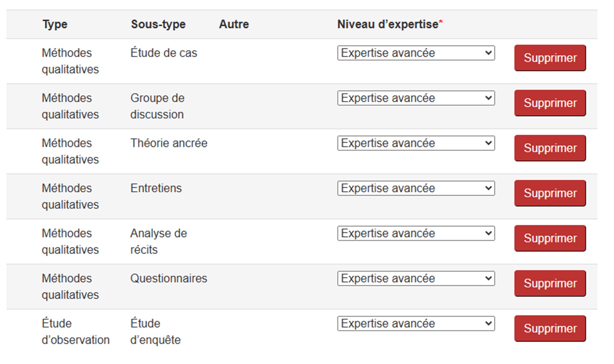
Task: Click the Sous-type column header
Action: tap(158, 24)
